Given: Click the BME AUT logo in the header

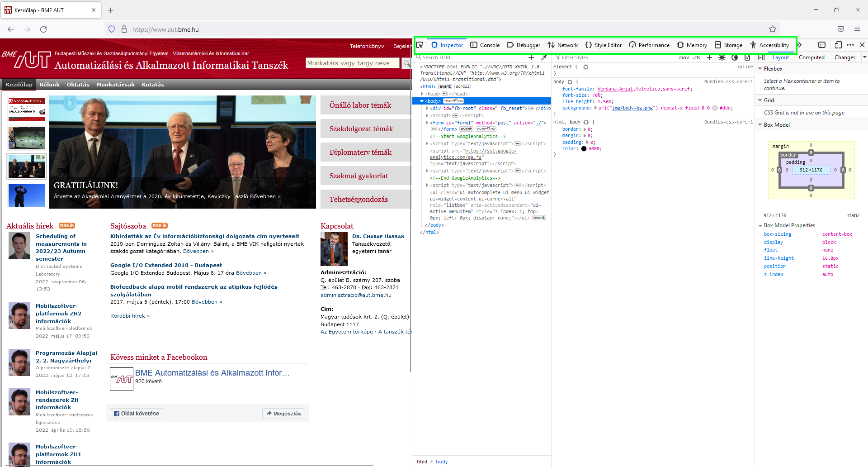Looking at the screenshot, I should click(x=26, y=59).
